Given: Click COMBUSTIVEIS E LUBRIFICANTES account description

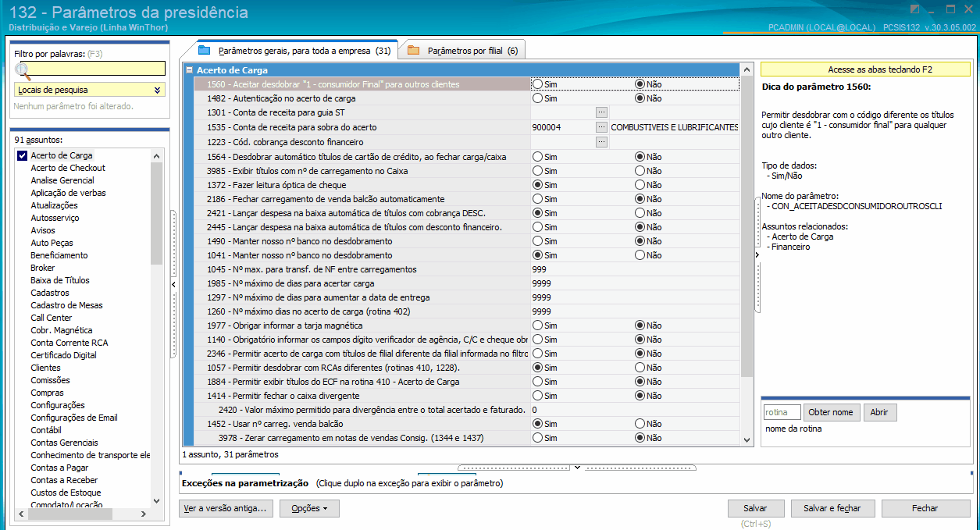Looking at the screenshot, I should 675,127.
